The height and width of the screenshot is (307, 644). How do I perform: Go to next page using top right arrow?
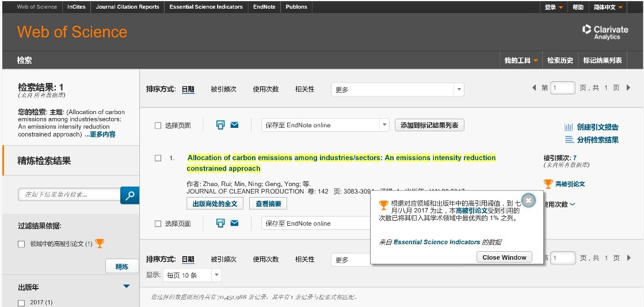click(628, 88)
